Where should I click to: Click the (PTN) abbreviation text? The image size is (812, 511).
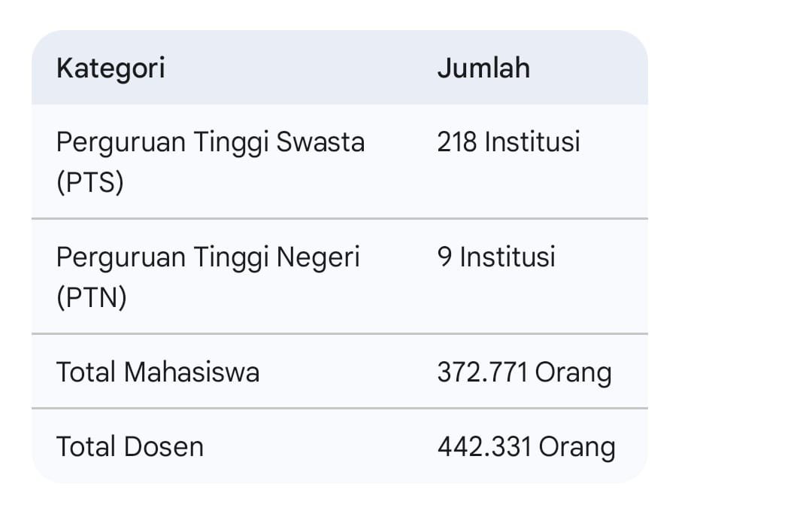click(x=91, y=298)
